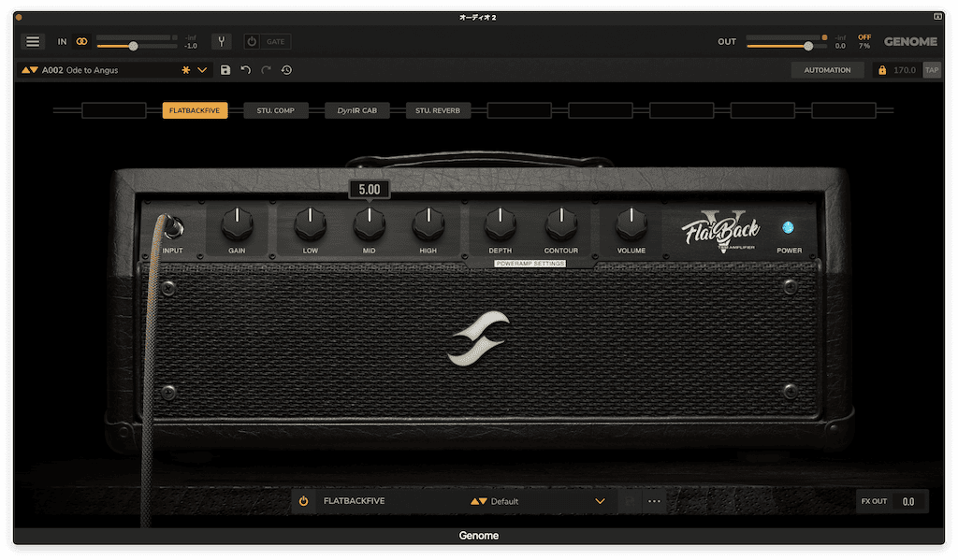Click the output level slider handle
Screen dimensions: 958x560
tap(808, 46)
